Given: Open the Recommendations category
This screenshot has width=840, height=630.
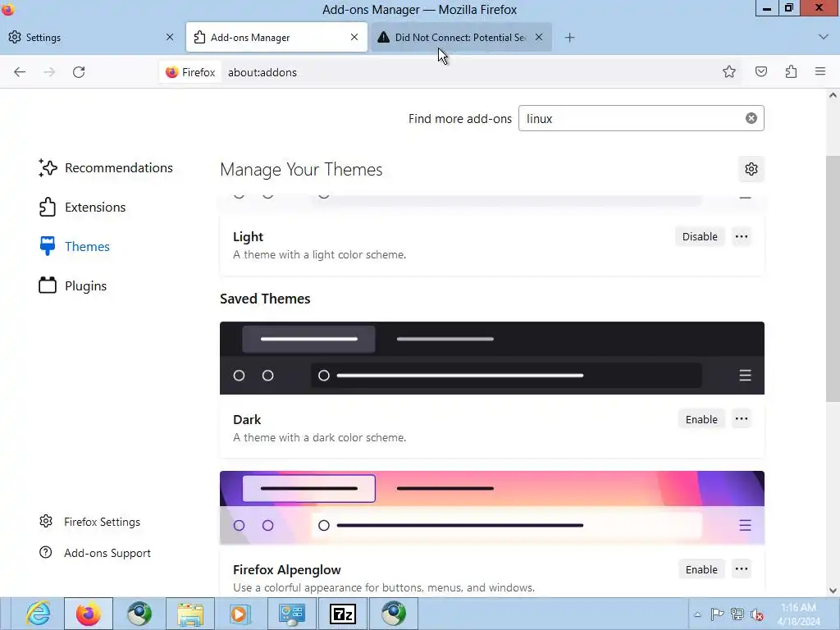Looking at the screenshot, I should click(106, 167).
